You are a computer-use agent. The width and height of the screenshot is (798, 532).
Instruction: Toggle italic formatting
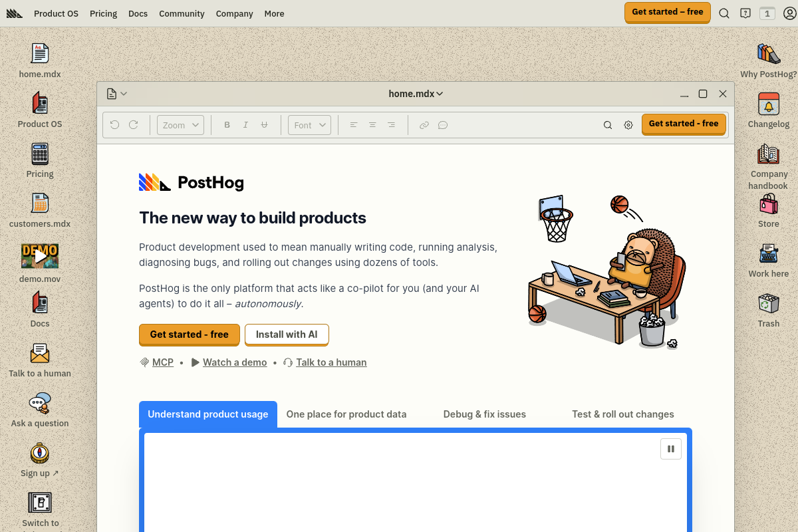245,125
